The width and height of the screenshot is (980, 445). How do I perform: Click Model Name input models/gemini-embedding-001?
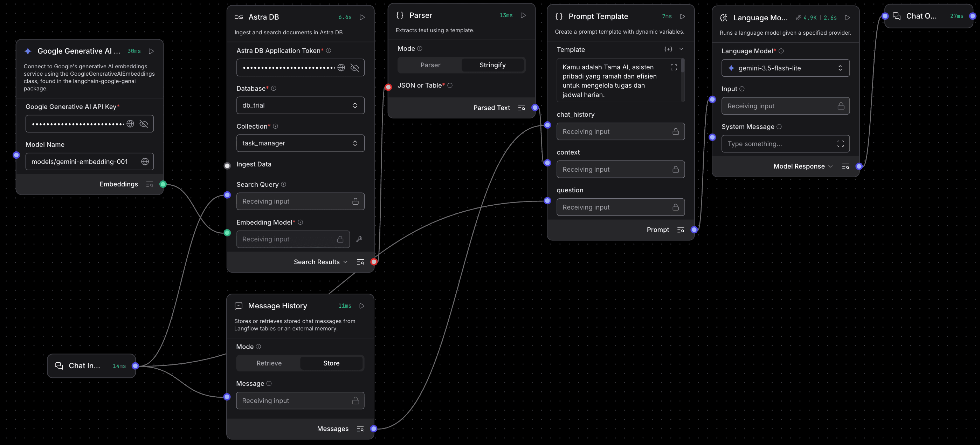point(89,162)
